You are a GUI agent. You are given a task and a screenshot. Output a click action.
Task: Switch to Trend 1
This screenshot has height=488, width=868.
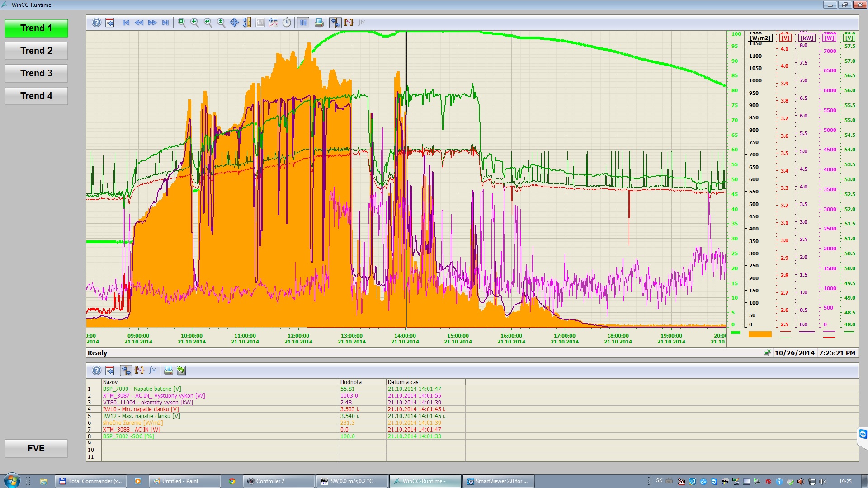click(36, 28)
